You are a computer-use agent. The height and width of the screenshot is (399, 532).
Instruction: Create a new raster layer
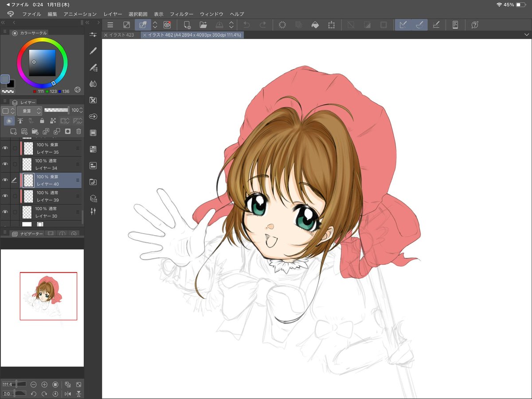pyautogui.click(x=13, y=131)
